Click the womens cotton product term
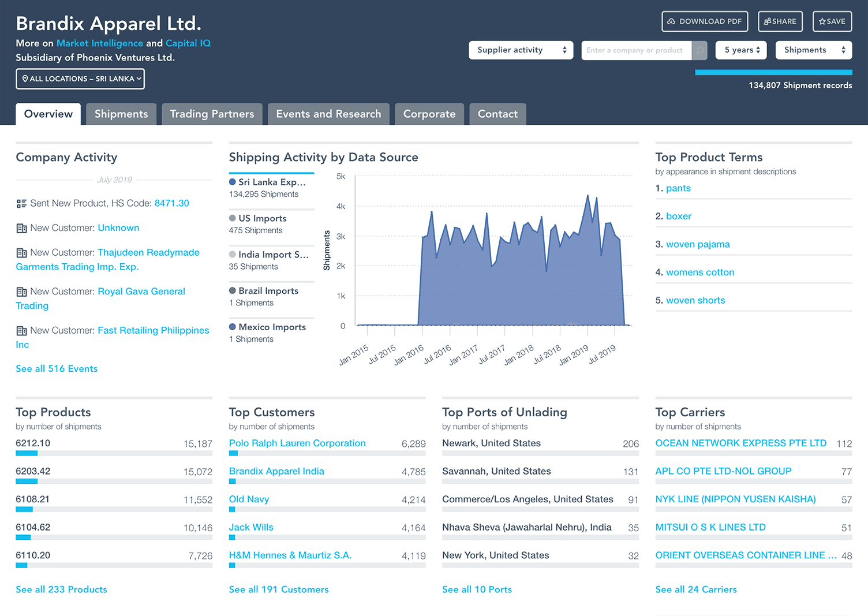Screen dimensions: 868x616 pyautogui.click(x=700, y=272)
